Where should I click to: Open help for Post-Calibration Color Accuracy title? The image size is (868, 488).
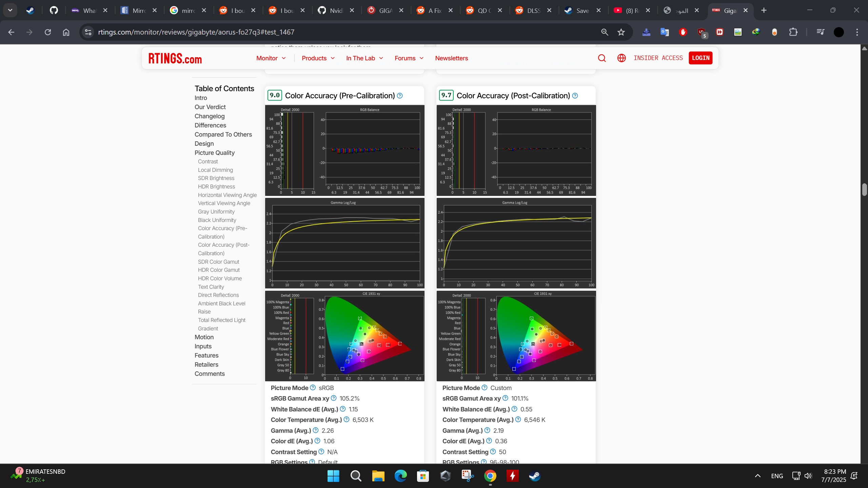pos(575,96)
